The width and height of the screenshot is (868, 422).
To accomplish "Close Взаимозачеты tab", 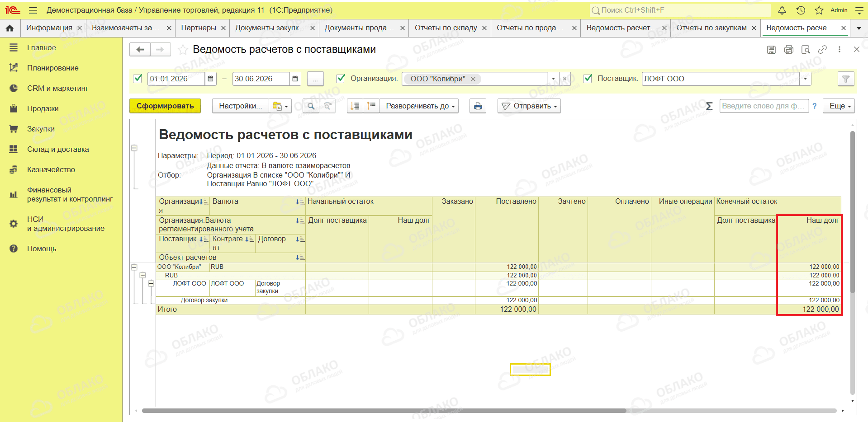I will point(169,28).
